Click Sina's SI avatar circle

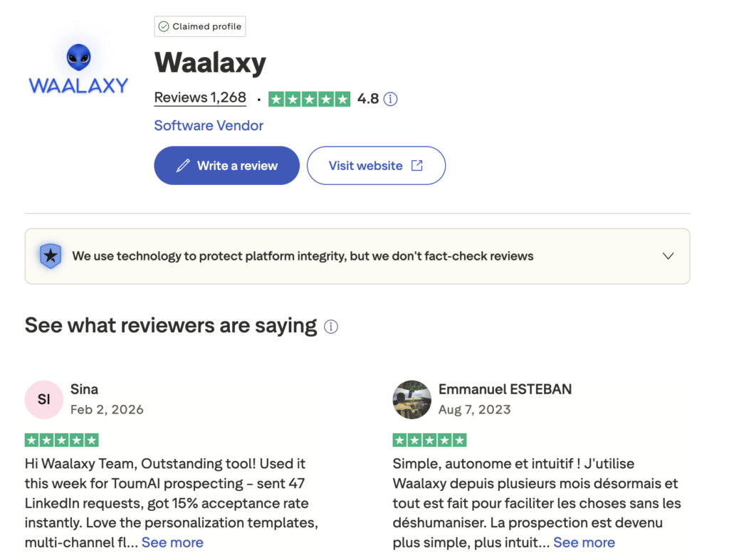coord(44,399)
